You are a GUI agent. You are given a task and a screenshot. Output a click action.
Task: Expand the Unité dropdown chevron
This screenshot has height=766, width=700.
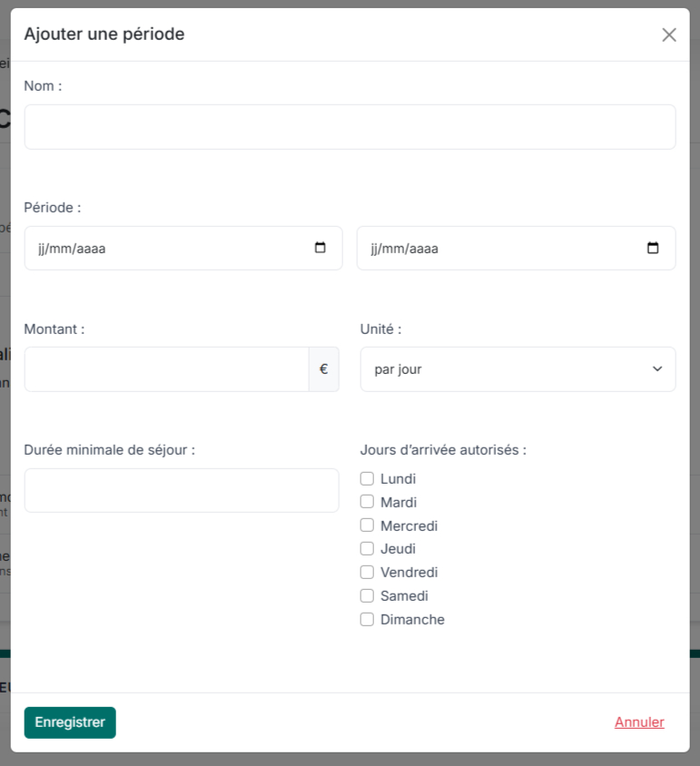pyautogui.click(x=657, y=369)
